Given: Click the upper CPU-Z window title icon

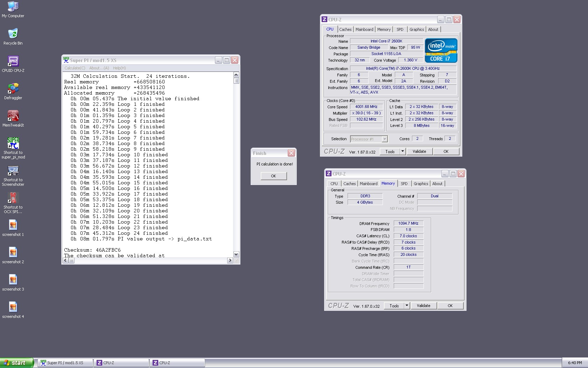Looking at the screenshot, I should [324, 20].
